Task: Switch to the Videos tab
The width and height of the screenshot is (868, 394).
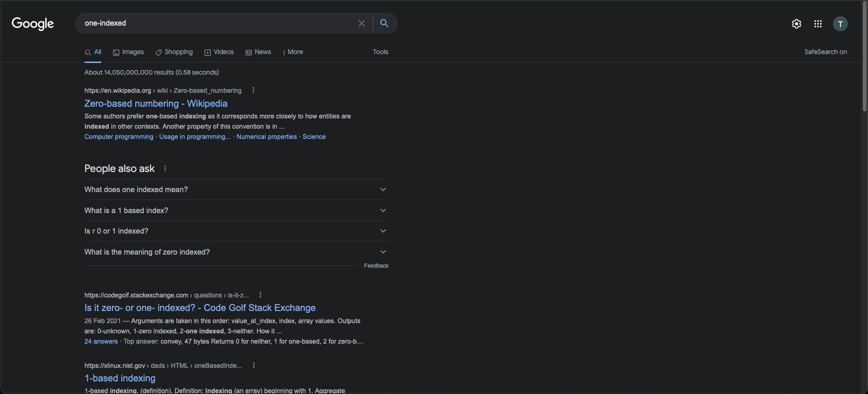Action: coord(219,52)
